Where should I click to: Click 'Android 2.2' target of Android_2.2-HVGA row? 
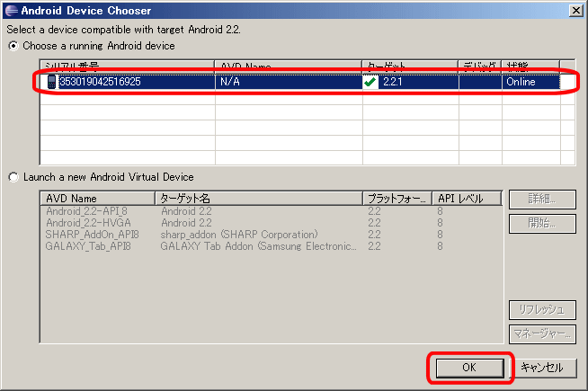click(x=186, y=223)
